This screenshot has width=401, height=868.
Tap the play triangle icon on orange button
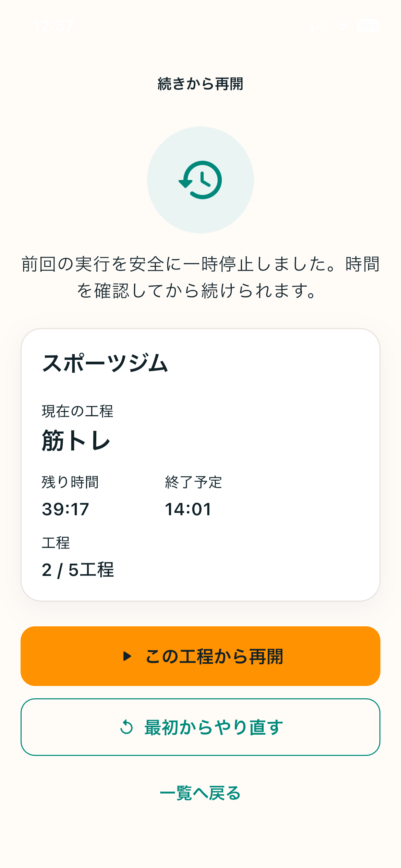127,656
